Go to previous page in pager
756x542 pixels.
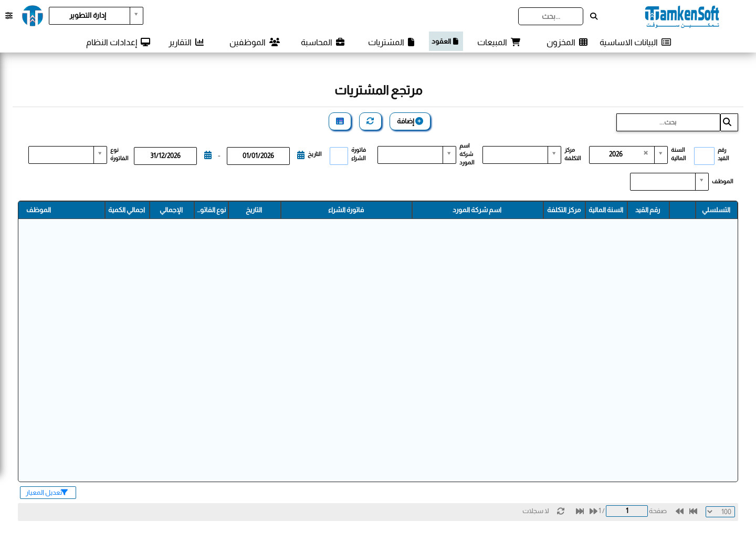pyautogui.click(x=679, y=511)
